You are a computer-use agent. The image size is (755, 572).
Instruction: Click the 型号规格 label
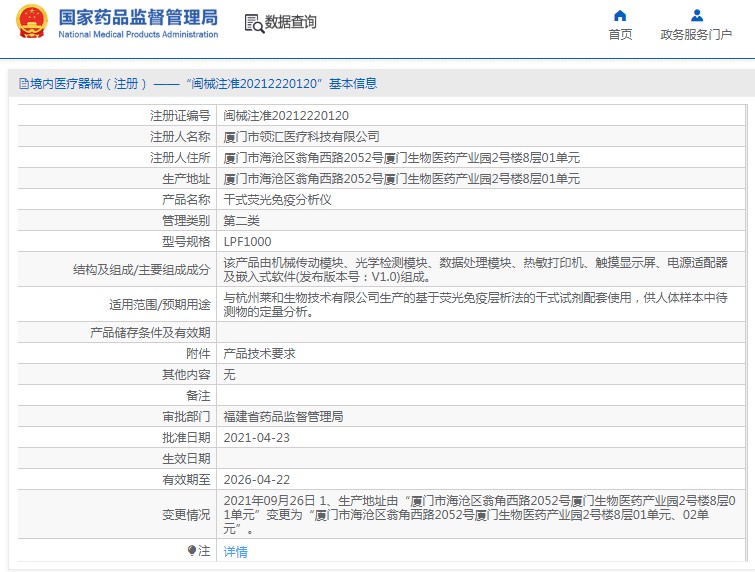pos(186,241)
